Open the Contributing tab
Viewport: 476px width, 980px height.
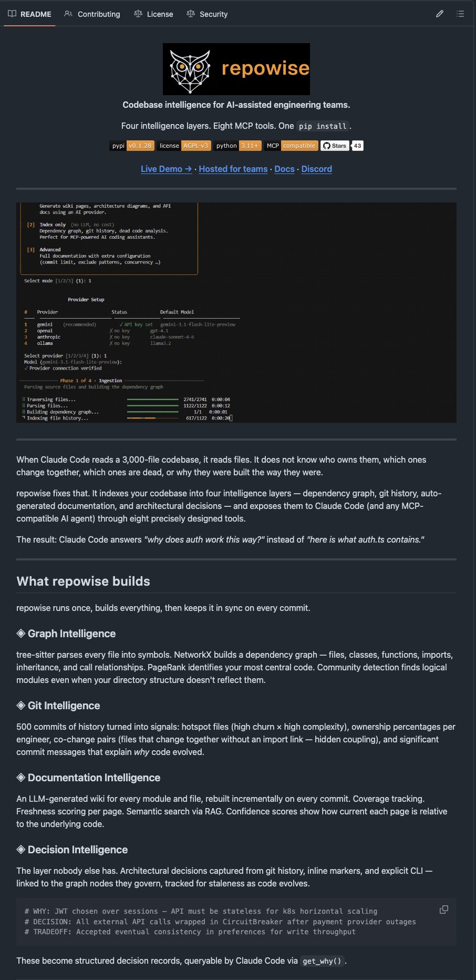pyautogui.click(x=92, y=14)
